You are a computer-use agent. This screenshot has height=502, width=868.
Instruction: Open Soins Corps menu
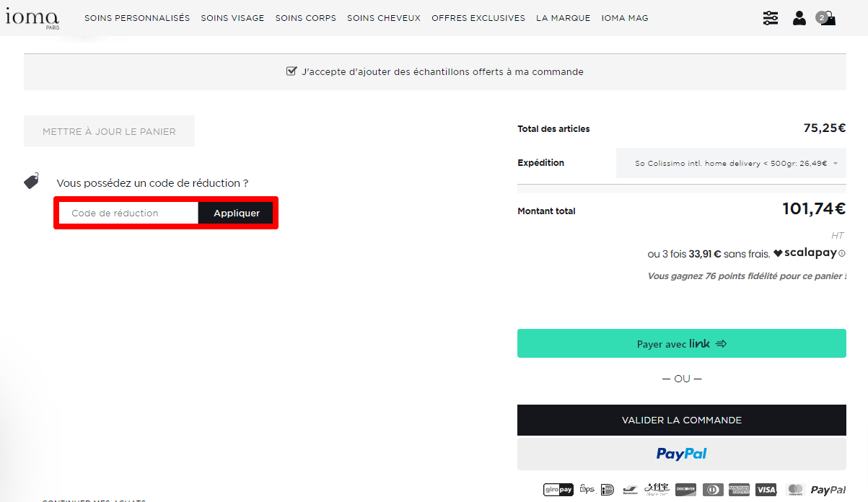(306, 18)
